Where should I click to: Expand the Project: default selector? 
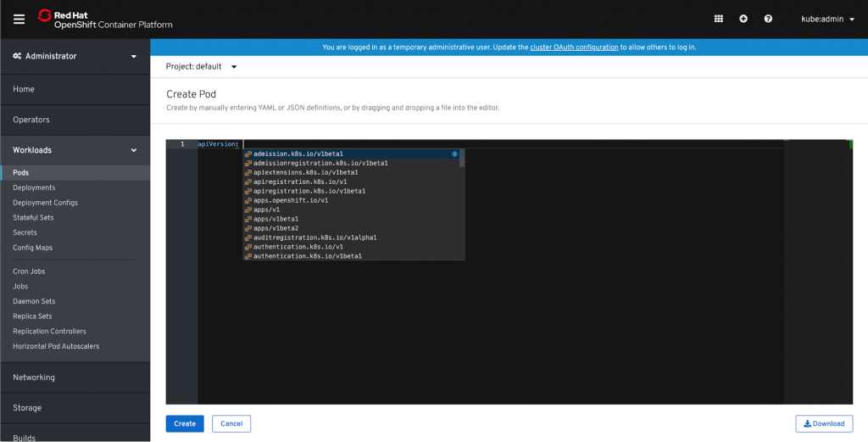(202, 66)
